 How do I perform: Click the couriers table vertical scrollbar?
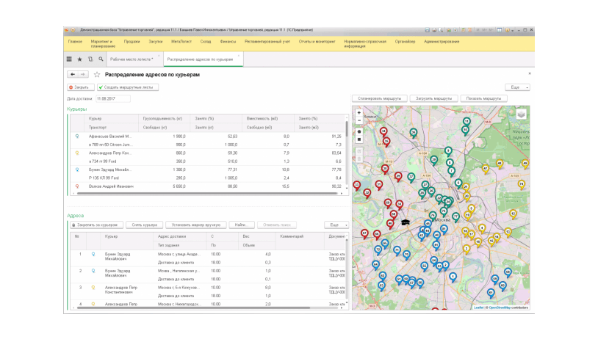(347, 130)
